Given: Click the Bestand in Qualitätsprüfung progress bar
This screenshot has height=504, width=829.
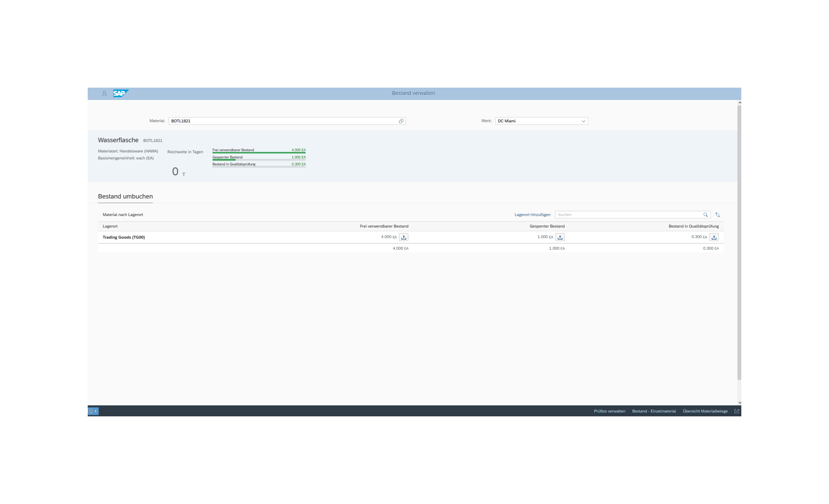Looking at the screenshot, I should [x=259, y=167].
